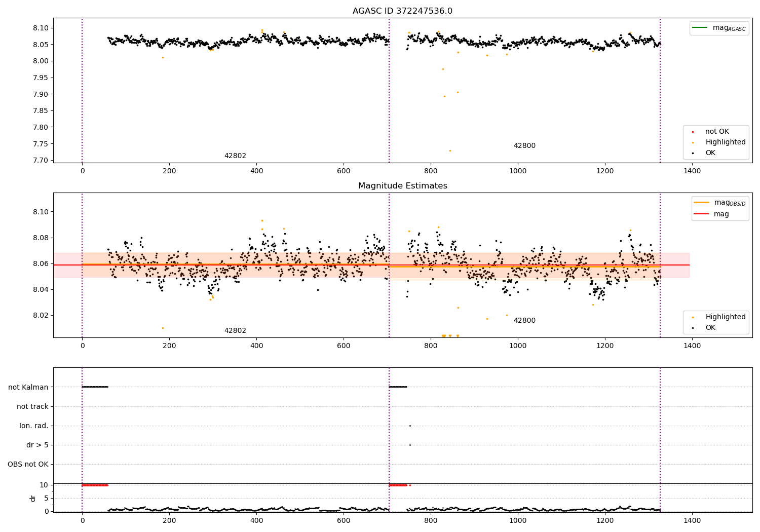The height and width of the screenshot is (532, 760).
Task: Click the lowest orange outlier near 7.73
Action: pos(449,150)
